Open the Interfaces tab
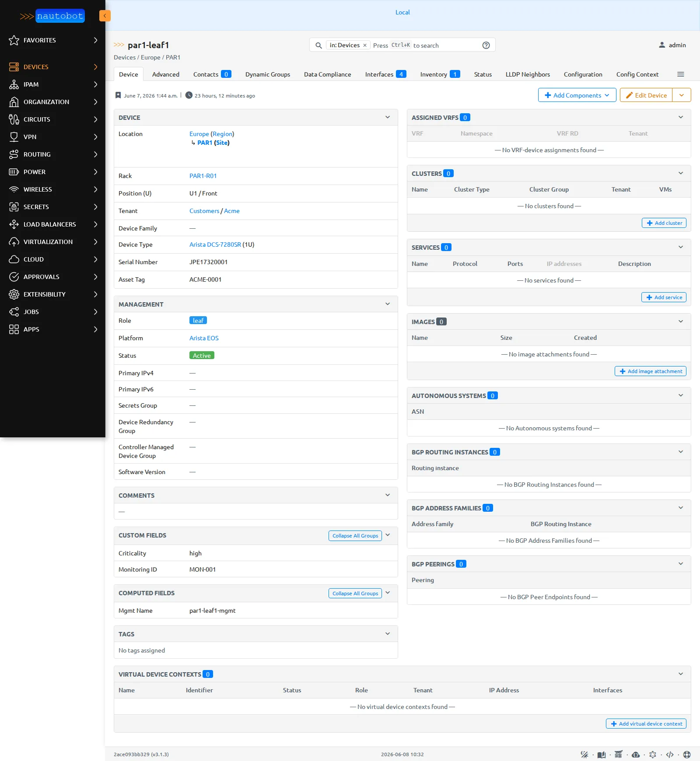The image size is (700, 761). [386, 74]
